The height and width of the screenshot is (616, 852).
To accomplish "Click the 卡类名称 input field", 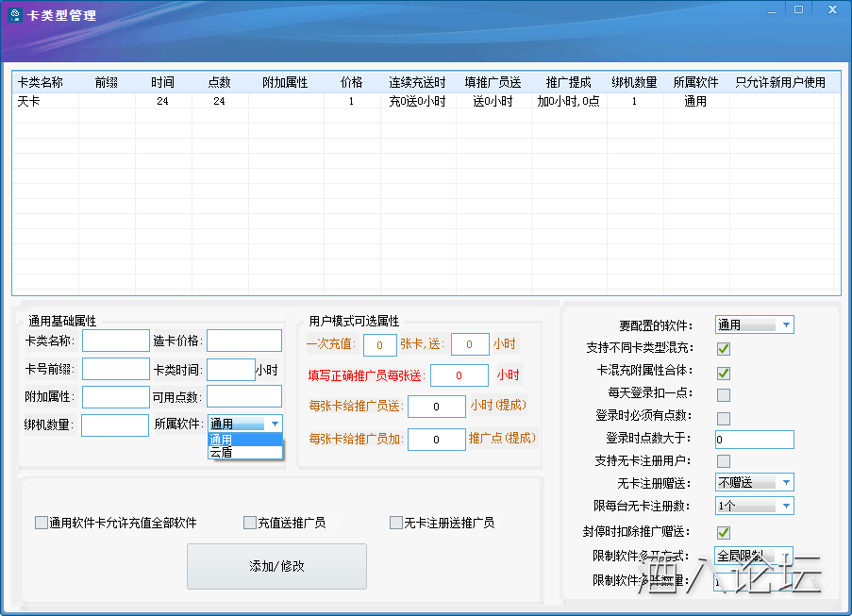I will pos(116,341).
